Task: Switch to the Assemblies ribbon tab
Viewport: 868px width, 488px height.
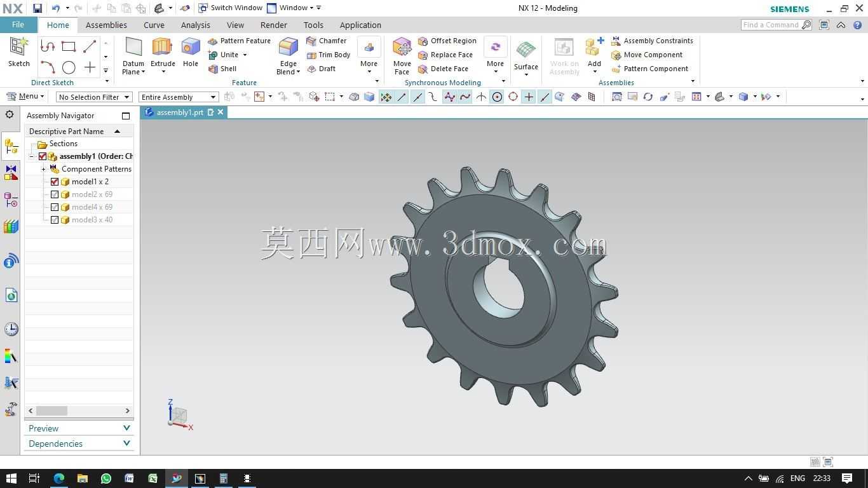Action: pos(106,25)
